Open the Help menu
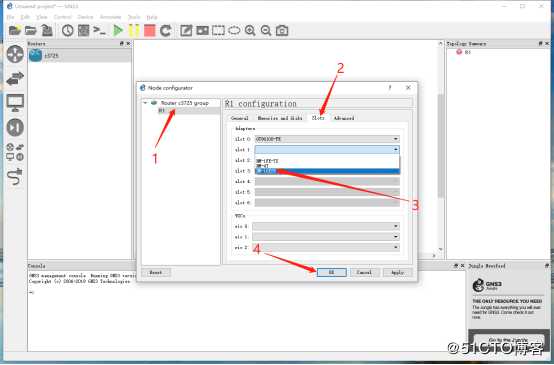Image resolution: width=554 pixels, height=365 pixels. pyautogui.click(x=152, y=17)
